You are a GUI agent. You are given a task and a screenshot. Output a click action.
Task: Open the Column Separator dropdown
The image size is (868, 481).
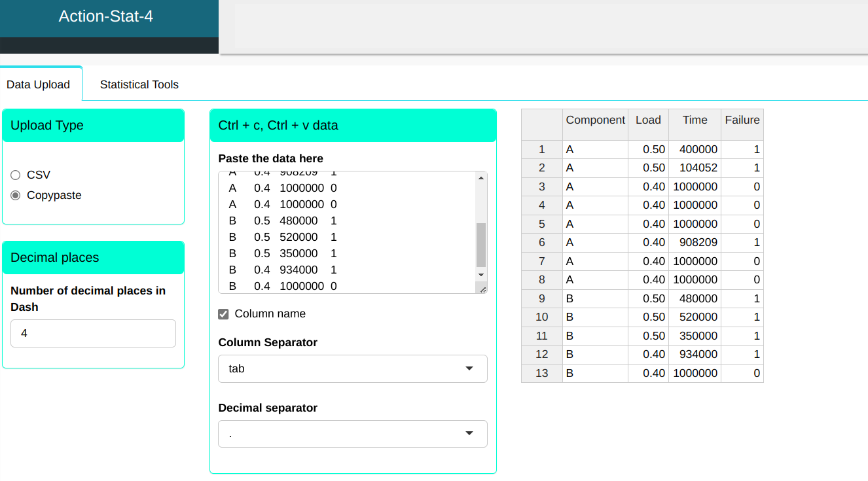click(352, 368)
